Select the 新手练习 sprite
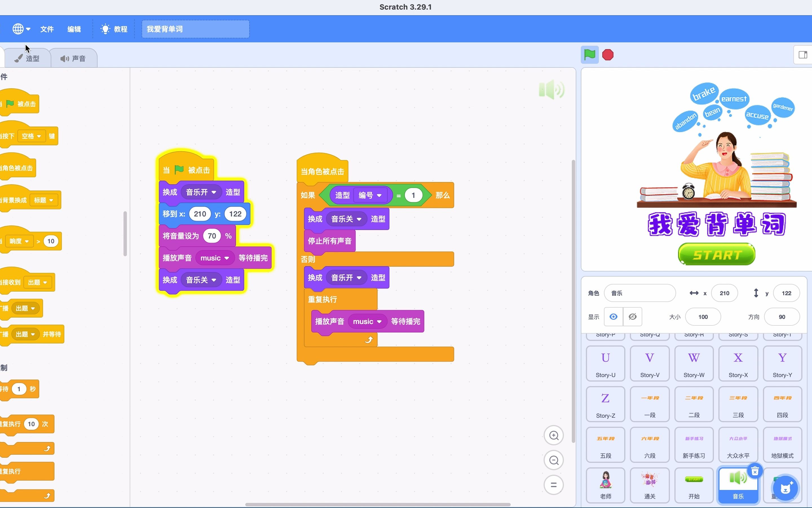This screenshot has width=812, height=508. point(694,444)
